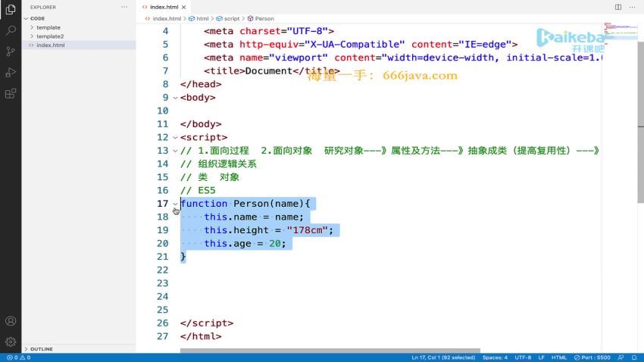
Task: Open notifications bell in the status bar
Action: click(634, 357)
